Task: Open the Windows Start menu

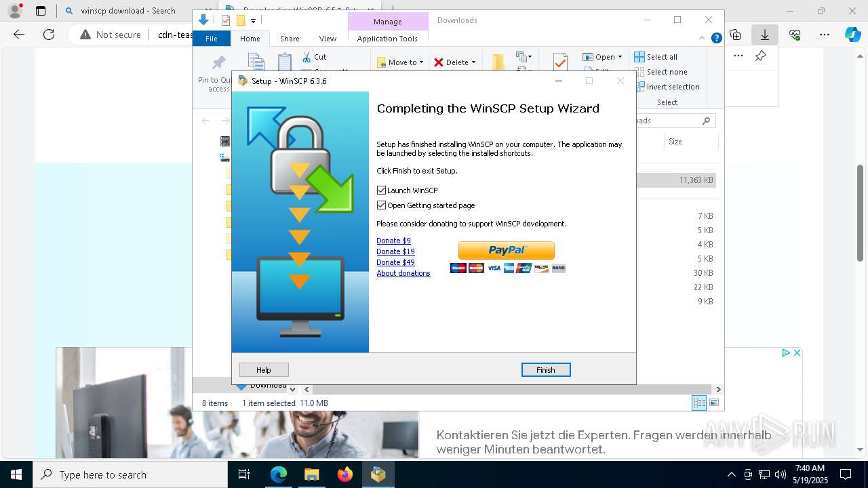Action: point(16,474)
